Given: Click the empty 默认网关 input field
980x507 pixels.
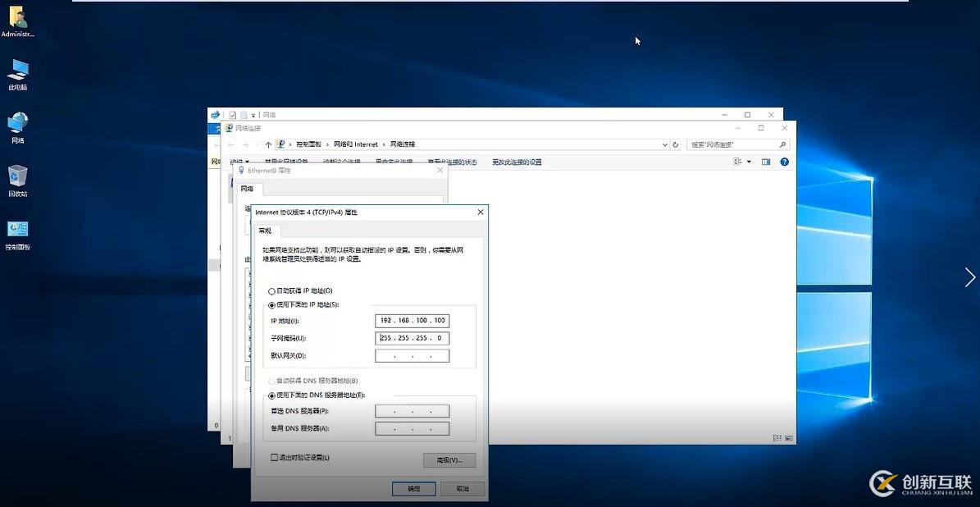Looking at the screenshot, I should coord(412,356).
